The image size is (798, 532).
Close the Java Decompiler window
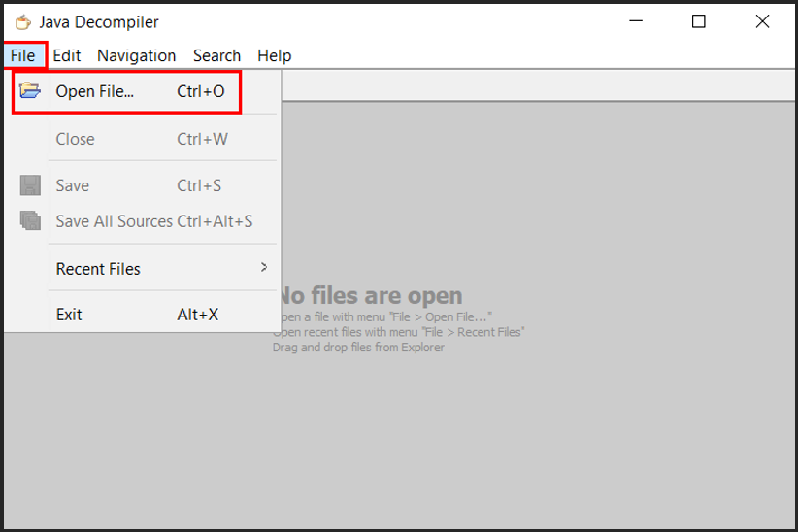[762, 21]
